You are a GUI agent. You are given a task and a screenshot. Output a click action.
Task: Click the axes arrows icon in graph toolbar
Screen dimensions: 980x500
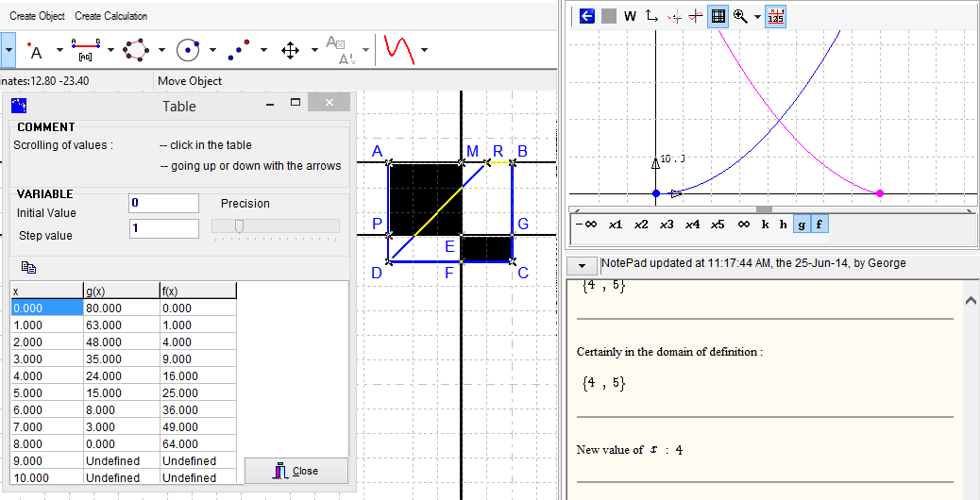[651, 16]
